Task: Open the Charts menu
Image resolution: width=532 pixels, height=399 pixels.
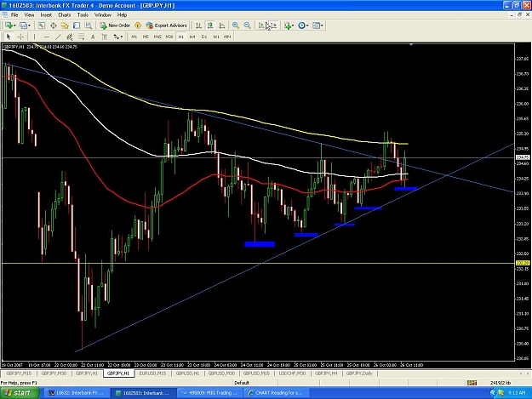Action: click(65, 15)
